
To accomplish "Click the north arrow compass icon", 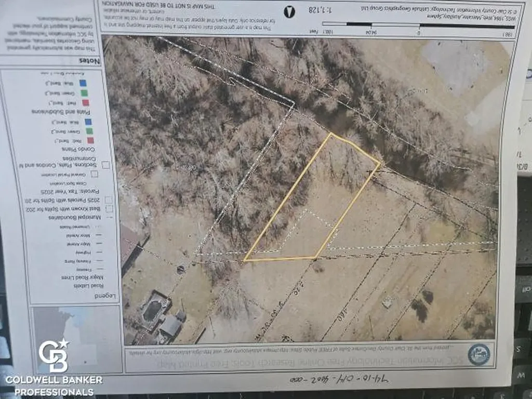I will pyautogui.click(x=289, y=12).
